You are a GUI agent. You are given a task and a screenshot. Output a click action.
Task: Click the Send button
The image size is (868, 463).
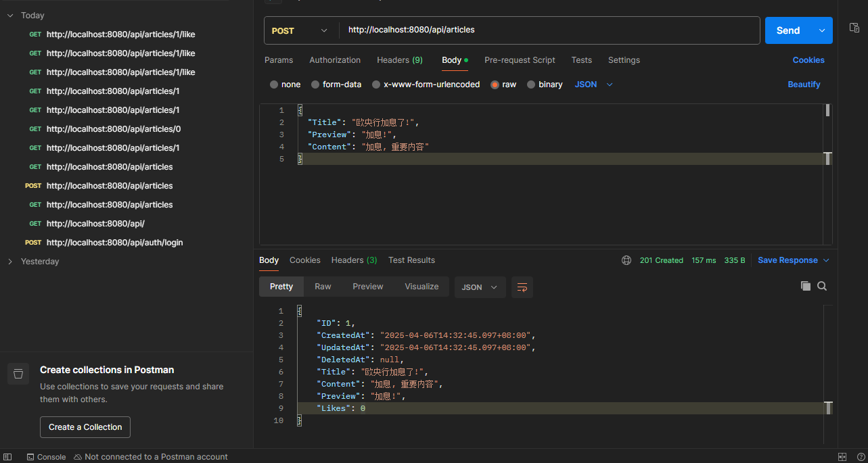787,30
